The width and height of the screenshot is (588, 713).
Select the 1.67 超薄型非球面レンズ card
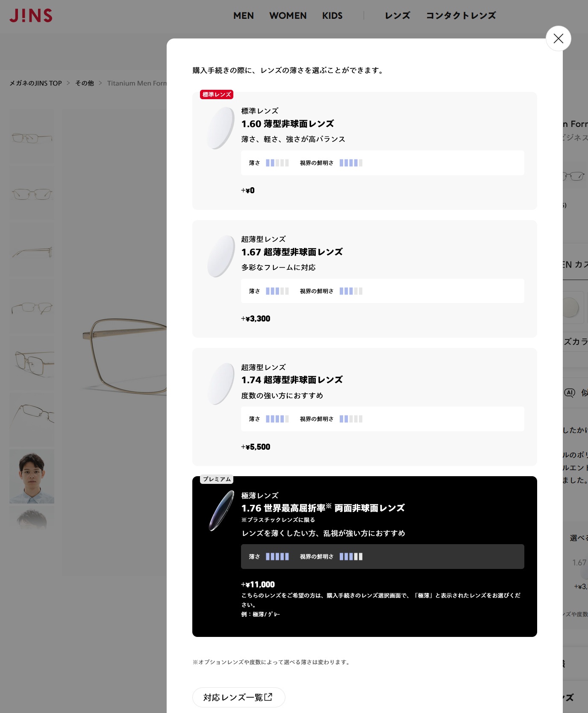[x=364, y=279]
